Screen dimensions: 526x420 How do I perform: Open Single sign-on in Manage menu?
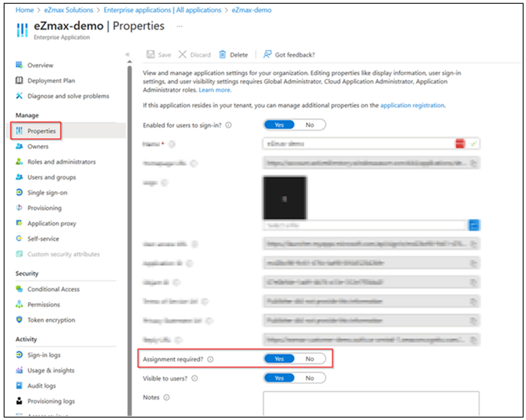pyautogui.click(x=47, y=193)
